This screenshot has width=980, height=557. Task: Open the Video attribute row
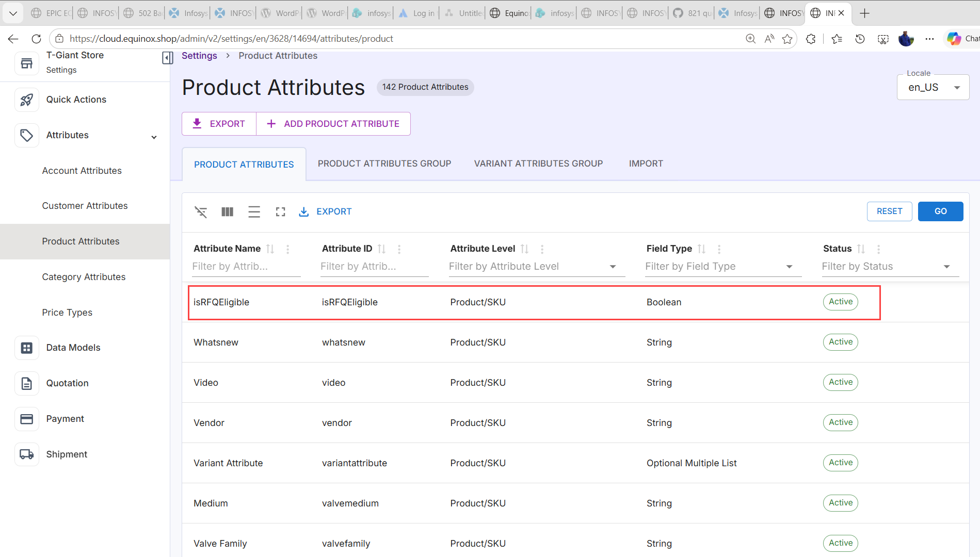(575, 383)
